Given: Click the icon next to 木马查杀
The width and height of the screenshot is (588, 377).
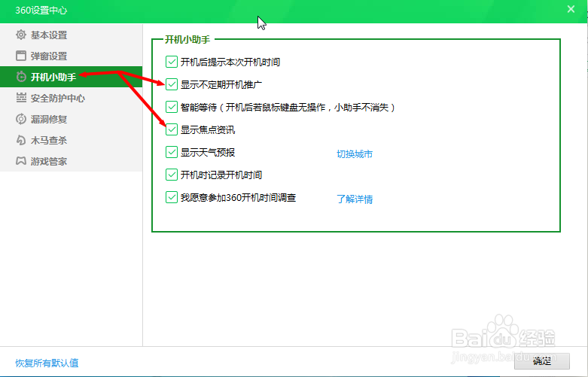Looking at the screenshot, I should click(21, 140).
